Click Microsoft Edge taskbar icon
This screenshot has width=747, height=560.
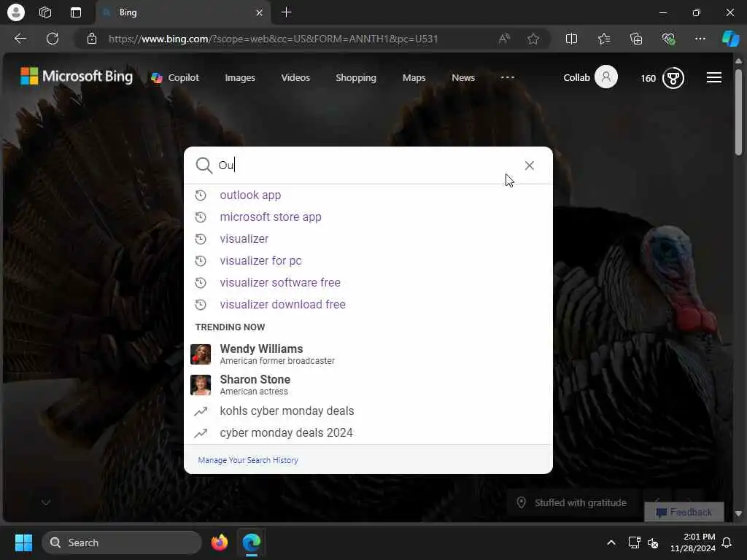252,542
